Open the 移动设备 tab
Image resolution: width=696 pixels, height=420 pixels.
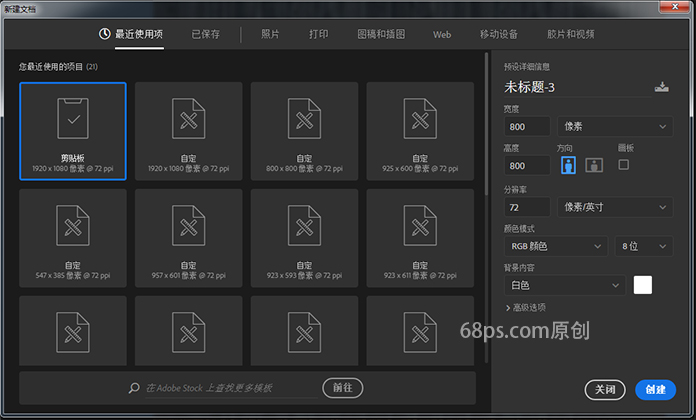pyautogui.click(x=498, y=34)
